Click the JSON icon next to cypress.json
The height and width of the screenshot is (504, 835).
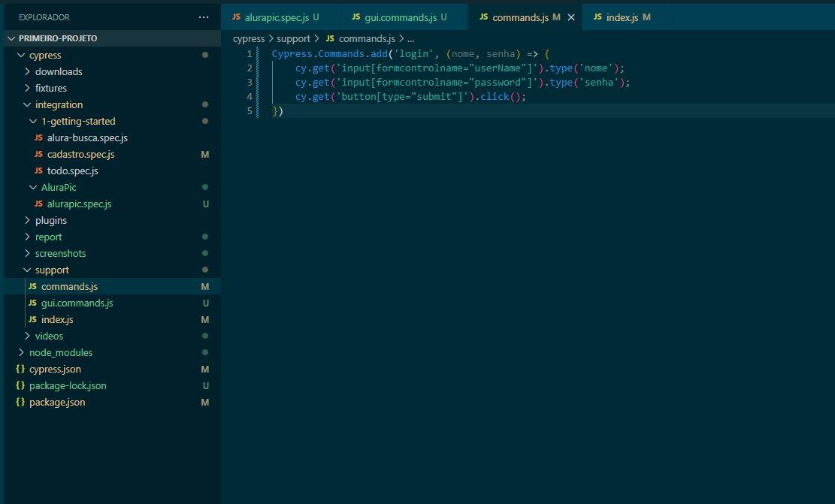20,369
